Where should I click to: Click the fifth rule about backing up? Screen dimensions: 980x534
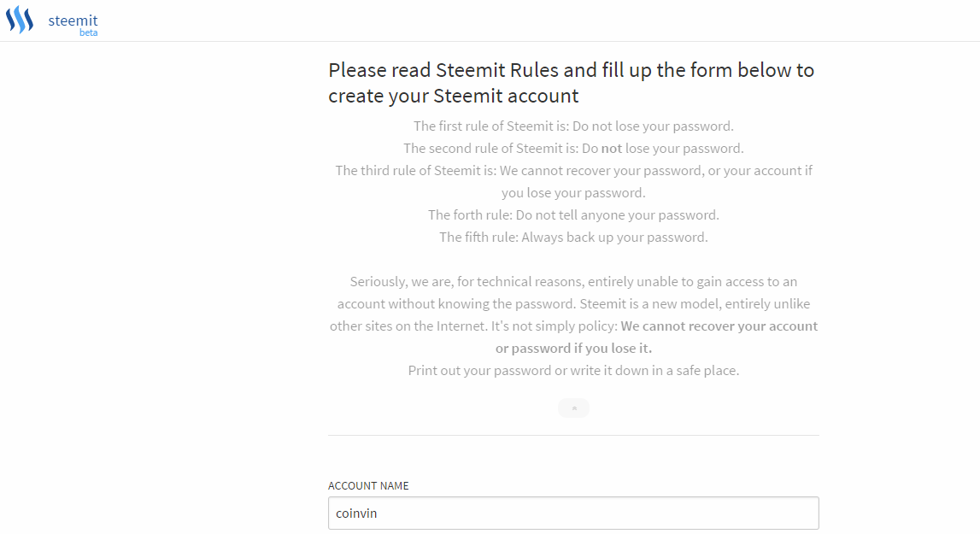(x=573, y=237)
